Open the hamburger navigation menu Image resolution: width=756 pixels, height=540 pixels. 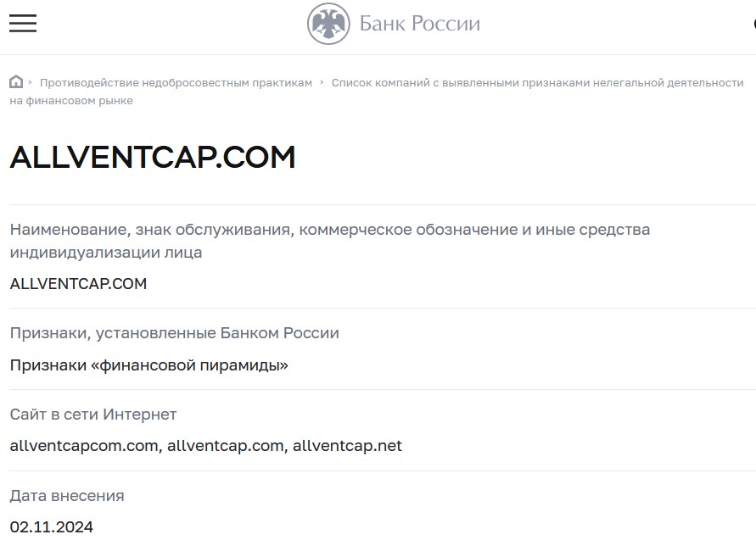23,23
